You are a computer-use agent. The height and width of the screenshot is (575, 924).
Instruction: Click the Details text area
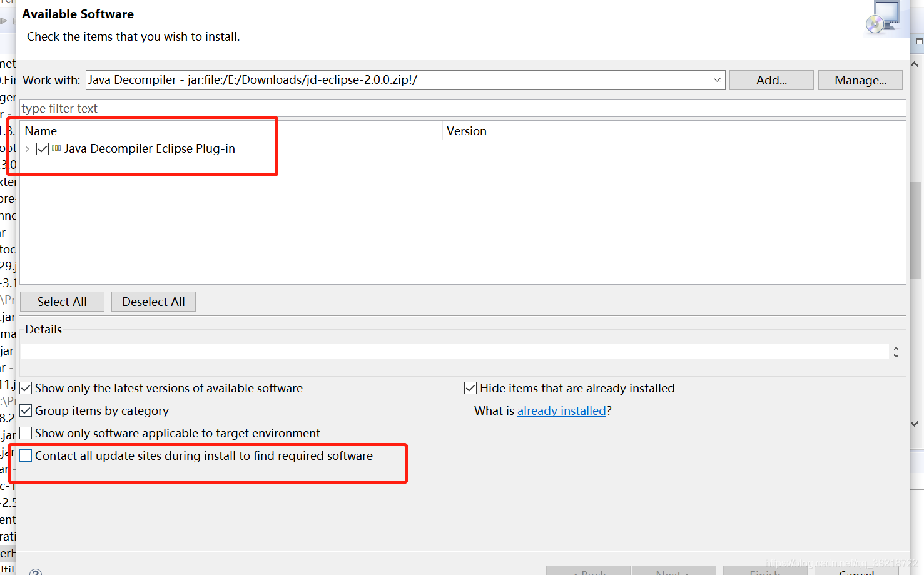point(455,352)
